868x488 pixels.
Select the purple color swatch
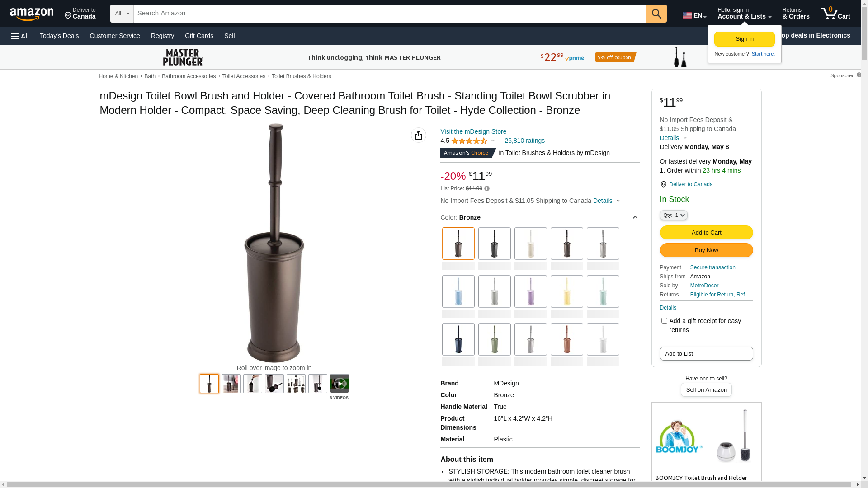(x=531, y=291)
